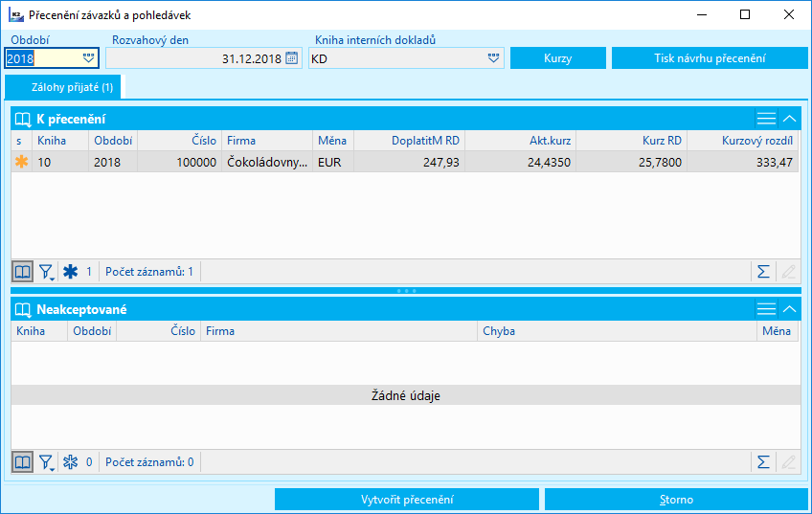The height and width of the screenshot is (514, 812).
Task: Click the pencil edit icon in Neakceptované footer
Action: 789,461
